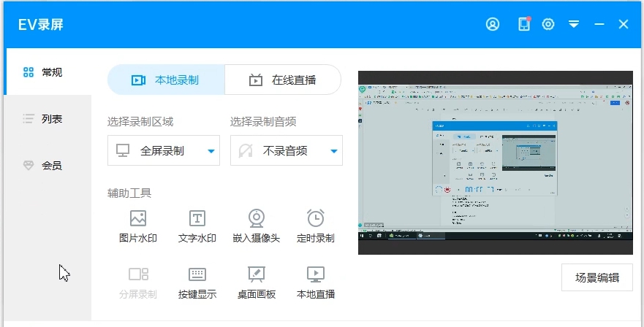Click the 选择录制区域 label
This screenshot has height=327, width=644.
coord(140,121)
